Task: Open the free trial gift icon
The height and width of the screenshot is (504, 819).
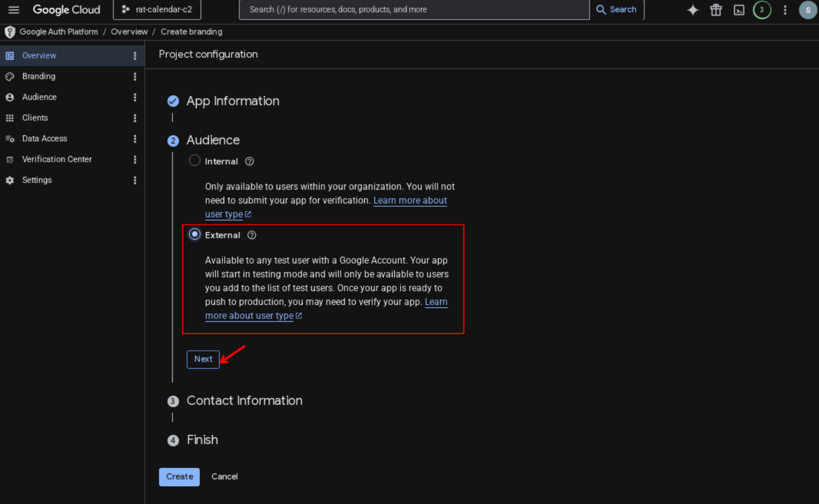Action: 716,10
